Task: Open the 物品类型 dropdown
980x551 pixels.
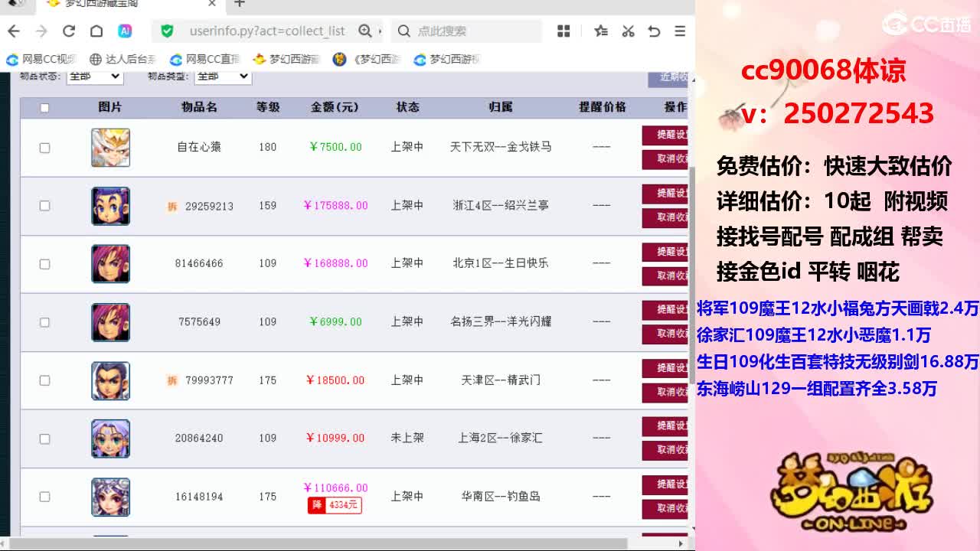Action: click(223, 77)
